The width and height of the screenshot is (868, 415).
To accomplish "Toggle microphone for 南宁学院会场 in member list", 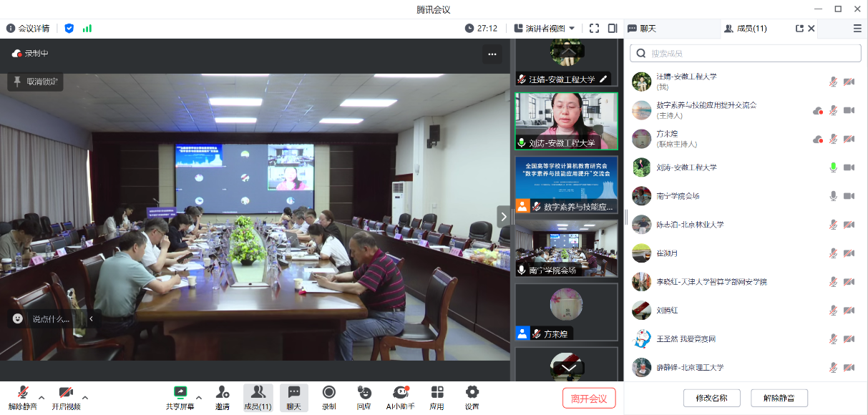I will click(833, 196).
